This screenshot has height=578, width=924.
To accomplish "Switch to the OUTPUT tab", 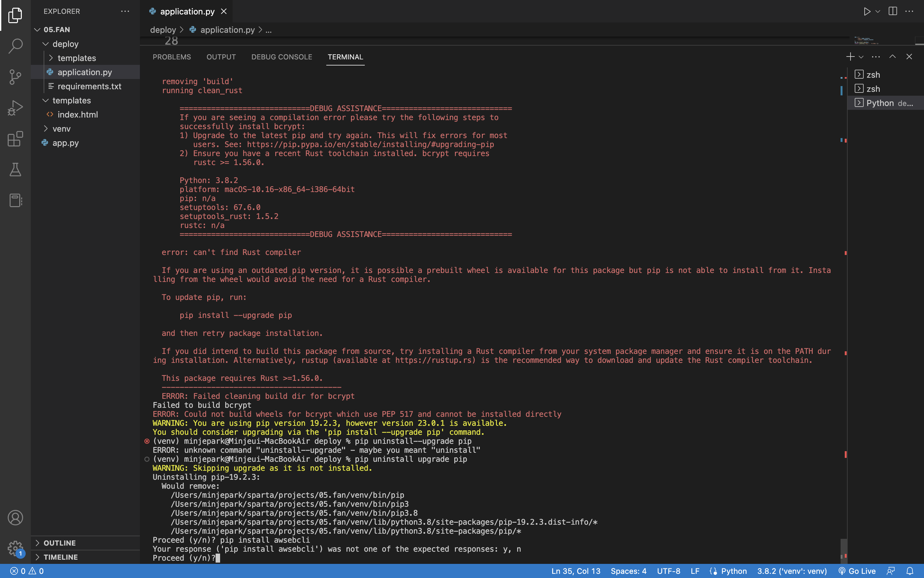I will click(x=221, y=57).
